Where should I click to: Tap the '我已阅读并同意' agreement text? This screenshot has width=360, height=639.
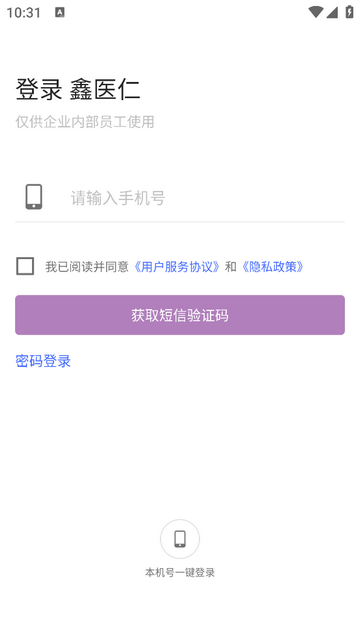click(x=87, y=267)
